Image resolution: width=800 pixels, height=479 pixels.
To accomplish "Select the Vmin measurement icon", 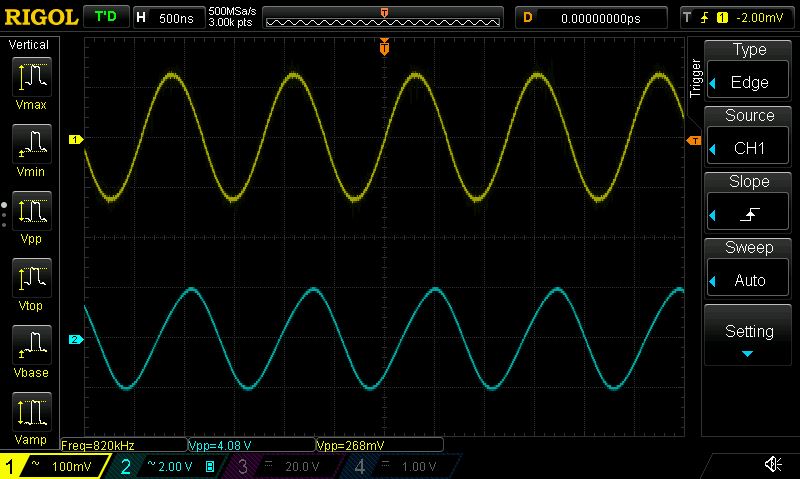I will click(31, 144).
